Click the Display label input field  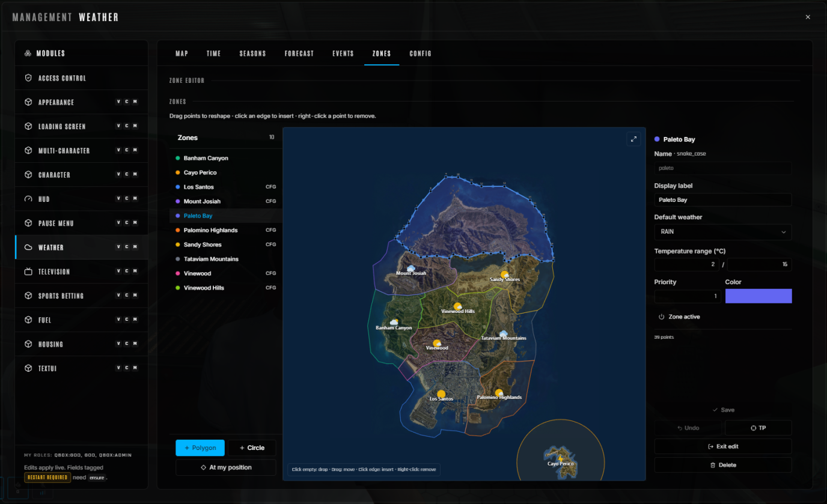(x=723, y=200)
